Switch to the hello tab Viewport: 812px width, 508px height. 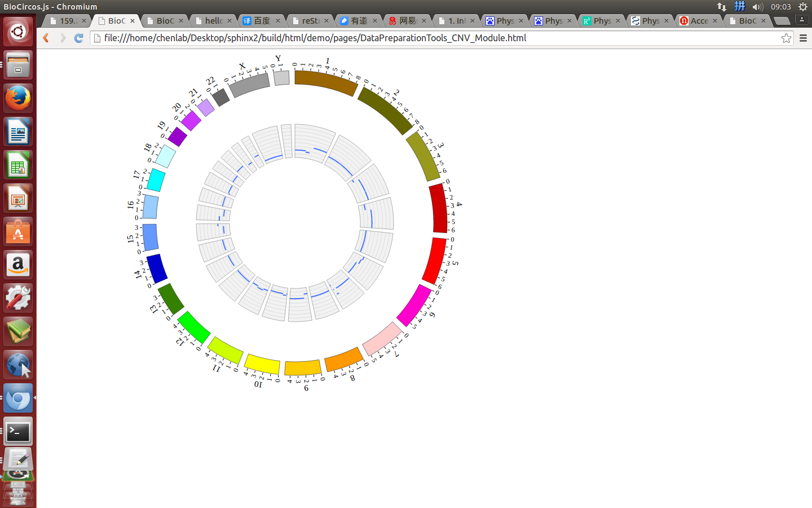pos(214,21)
